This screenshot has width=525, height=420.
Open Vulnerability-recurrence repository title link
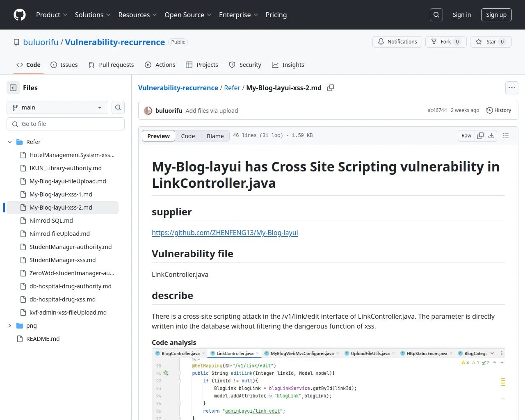(x=115, y=42)
